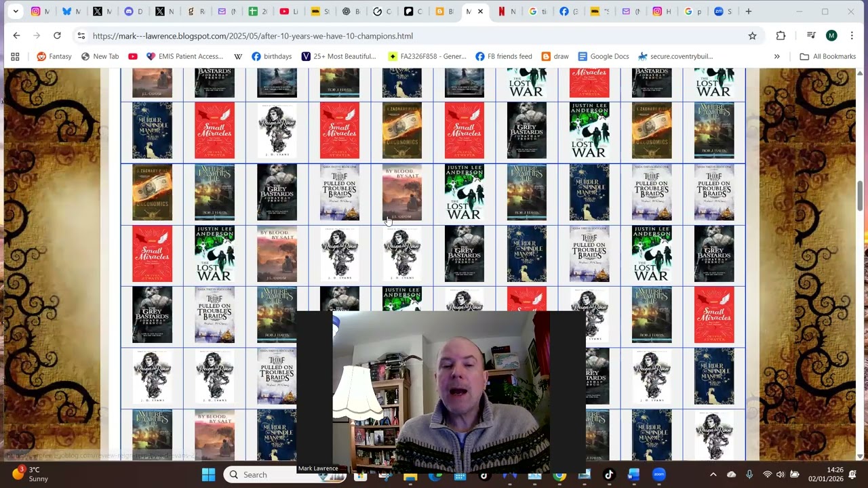This screenshot has height=488, width=868.
Task: Open FB friends feed bookmark
Action: click(503, 56)
